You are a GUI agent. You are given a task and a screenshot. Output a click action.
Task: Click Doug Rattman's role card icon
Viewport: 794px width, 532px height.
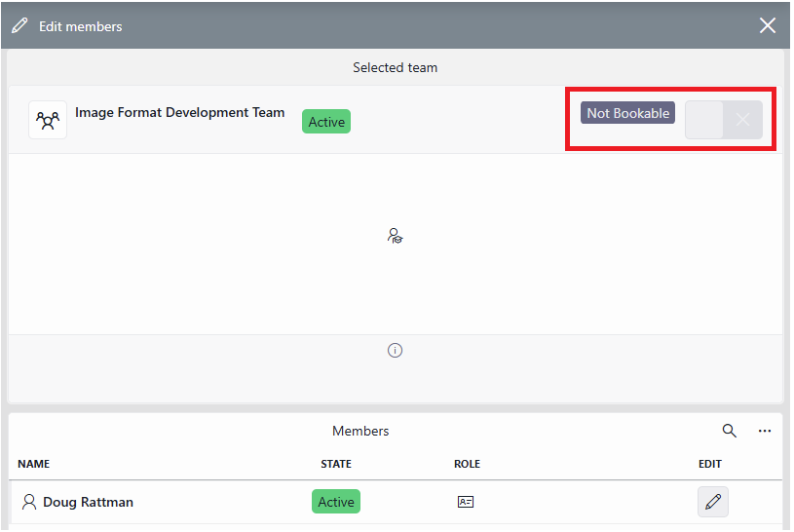pyautogui.click(x=466, y=502)
